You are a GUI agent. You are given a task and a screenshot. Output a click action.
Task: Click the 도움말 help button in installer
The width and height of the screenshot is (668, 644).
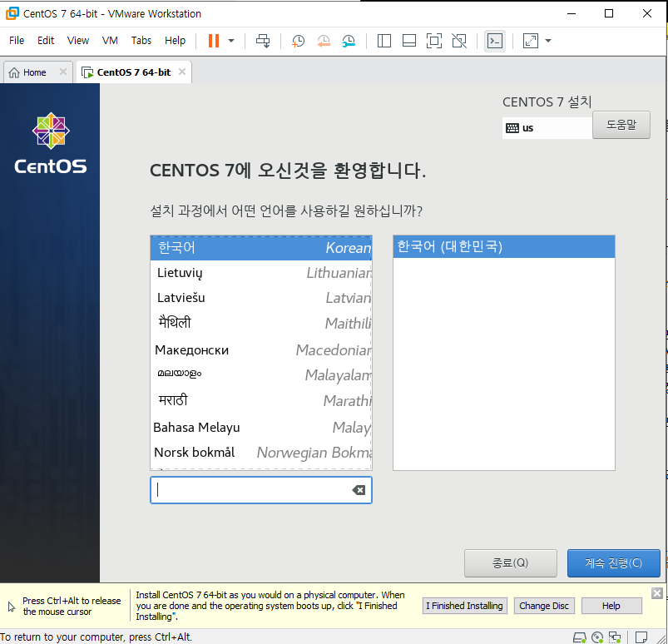coord(621,125)
